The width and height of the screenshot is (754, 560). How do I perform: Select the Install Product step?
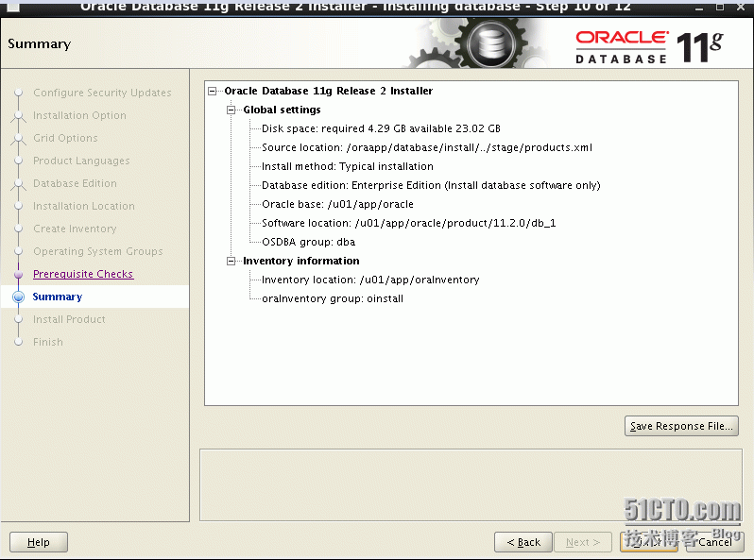click(x=69, y=319)
